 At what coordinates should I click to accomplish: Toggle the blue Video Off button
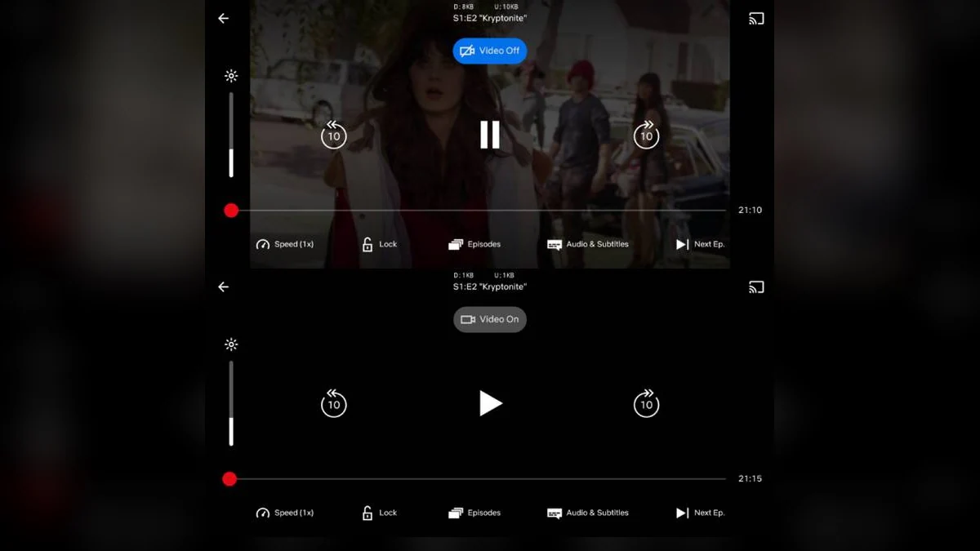[x=490, y=51]
